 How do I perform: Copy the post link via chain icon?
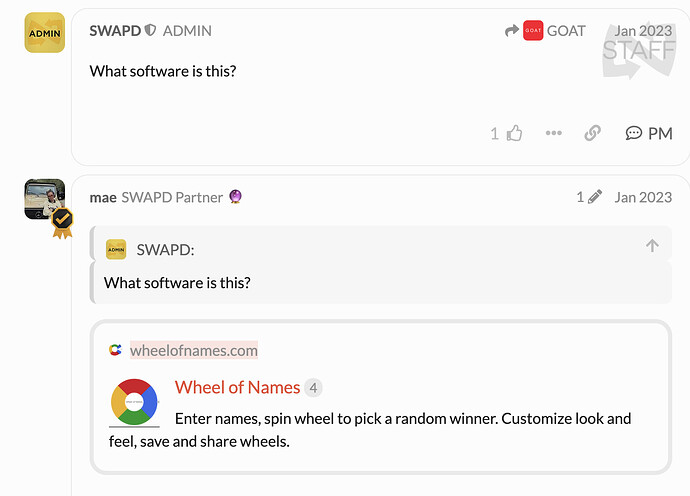pos(592,133)
